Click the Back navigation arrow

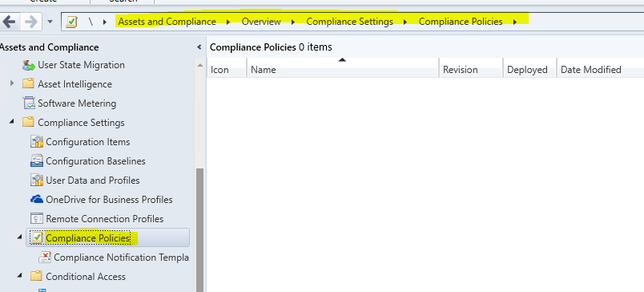pyautogui.click(x=9, y=22)
